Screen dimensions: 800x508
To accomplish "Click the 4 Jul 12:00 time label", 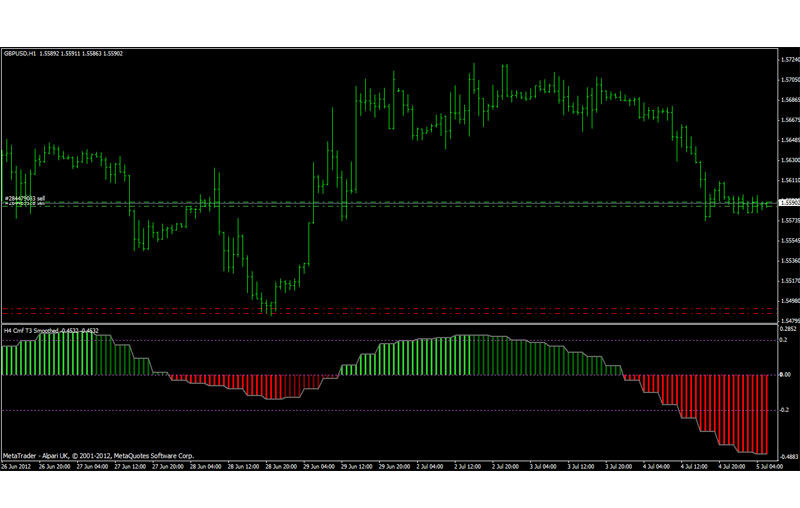I will [x=693, y=467].
